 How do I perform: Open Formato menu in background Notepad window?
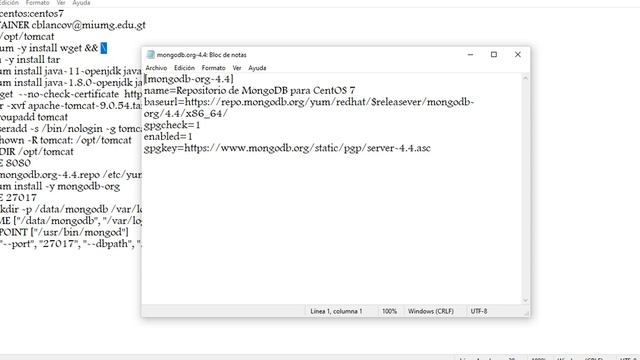37,3
